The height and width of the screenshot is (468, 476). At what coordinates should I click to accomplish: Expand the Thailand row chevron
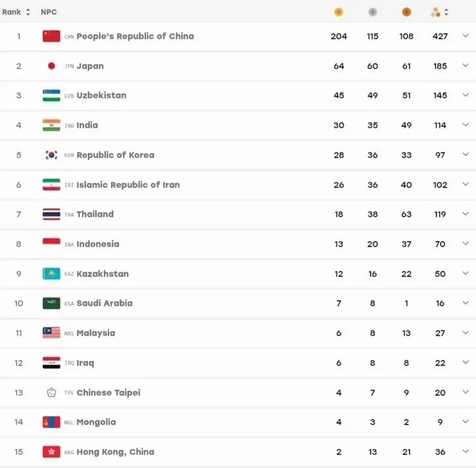(x=465, y=214)
